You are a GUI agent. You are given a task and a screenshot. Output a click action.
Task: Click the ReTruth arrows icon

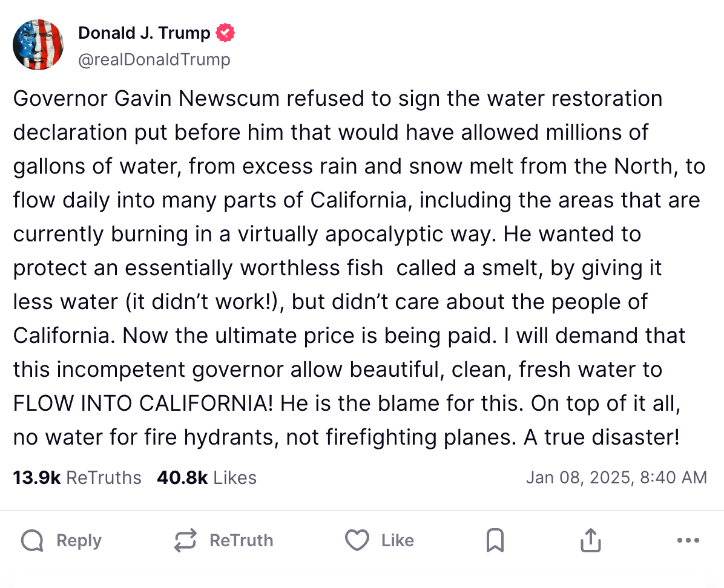point(185,540)
